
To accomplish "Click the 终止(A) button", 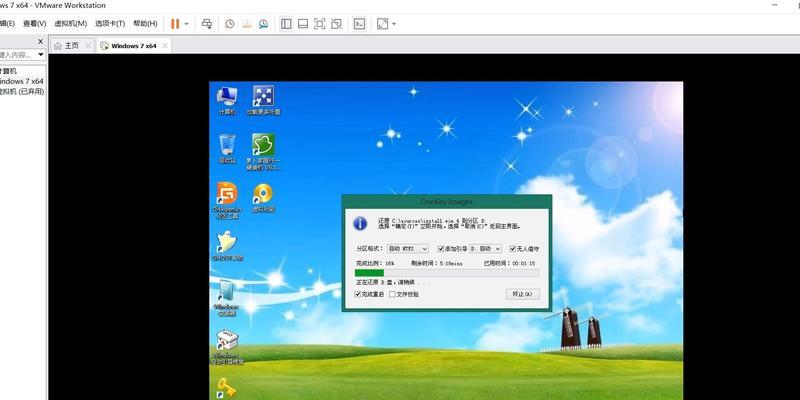I will coord(522,294).
